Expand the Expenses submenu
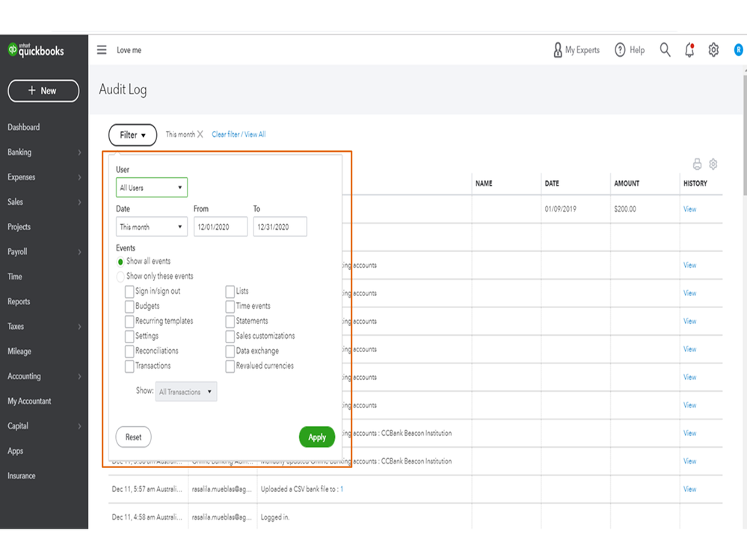 click(x=79, y=177)
